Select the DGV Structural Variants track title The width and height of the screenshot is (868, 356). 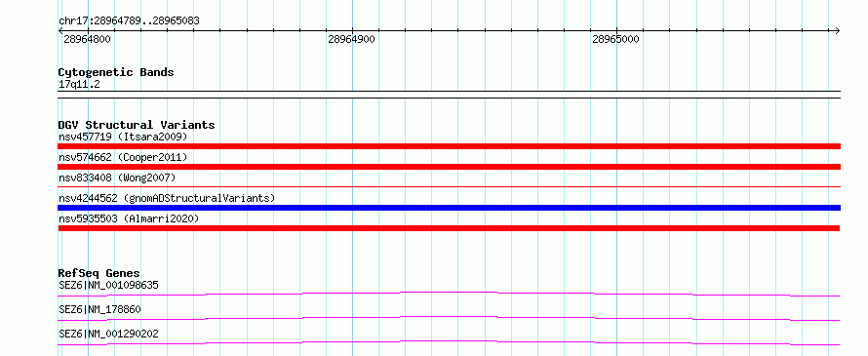point(137,125)
